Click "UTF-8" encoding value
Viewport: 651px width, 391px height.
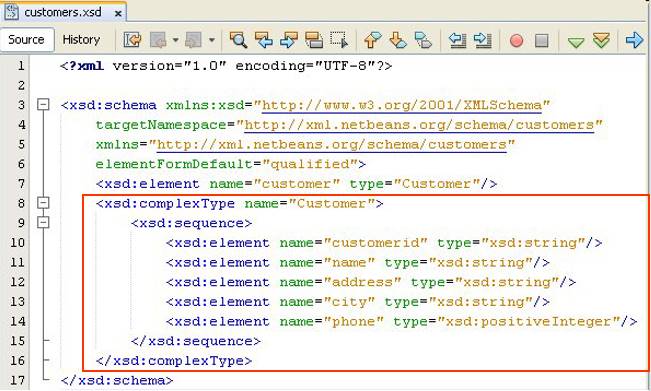click(x=345, y=66)
